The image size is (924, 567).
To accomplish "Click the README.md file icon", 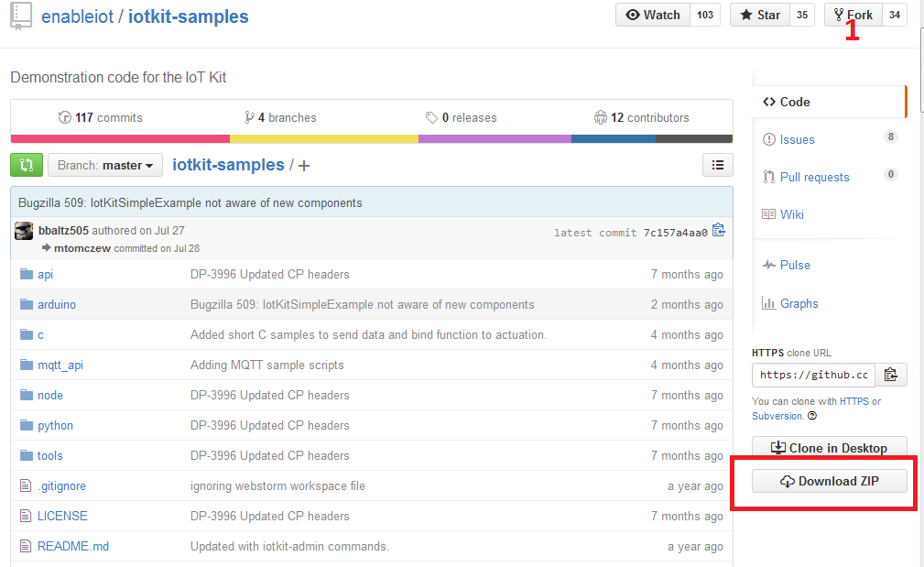I will coord(26,546).
